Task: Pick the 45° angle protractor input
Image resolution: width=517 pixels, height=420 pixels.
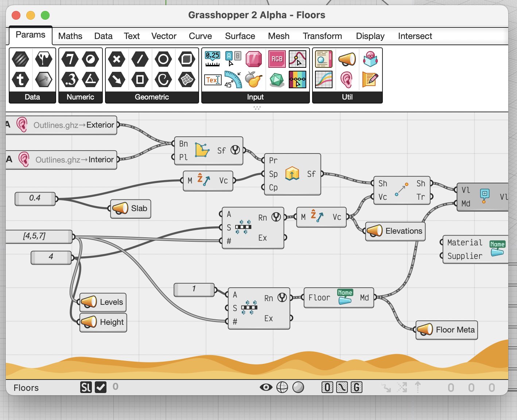Action: pos(233,79)
